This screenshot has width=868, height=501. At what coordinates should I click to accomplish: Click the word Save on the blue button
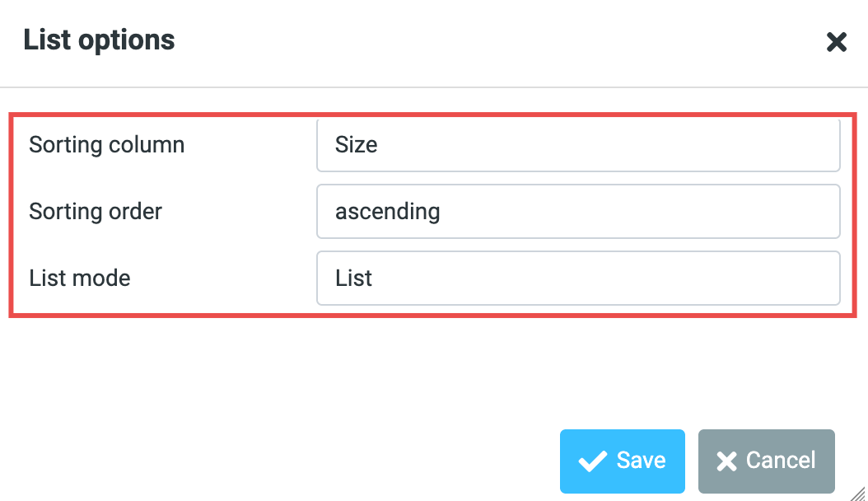click(642, 461)
